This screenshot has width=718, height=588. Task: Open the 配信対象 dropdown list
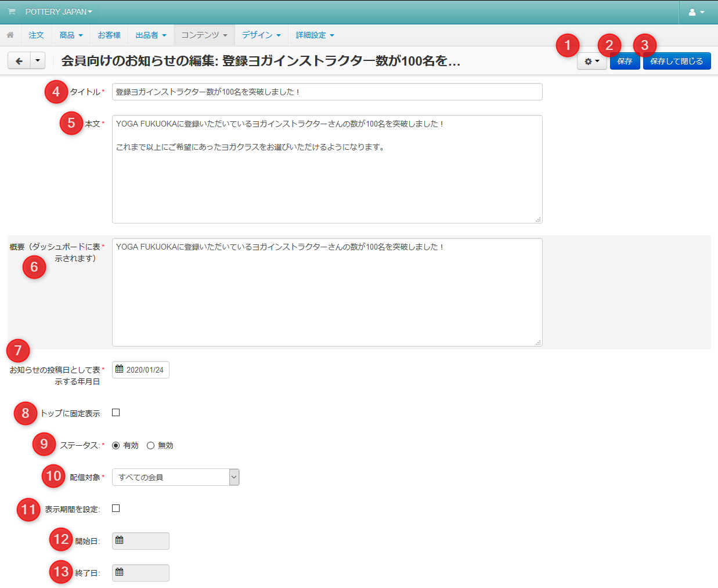coord(175,477)
